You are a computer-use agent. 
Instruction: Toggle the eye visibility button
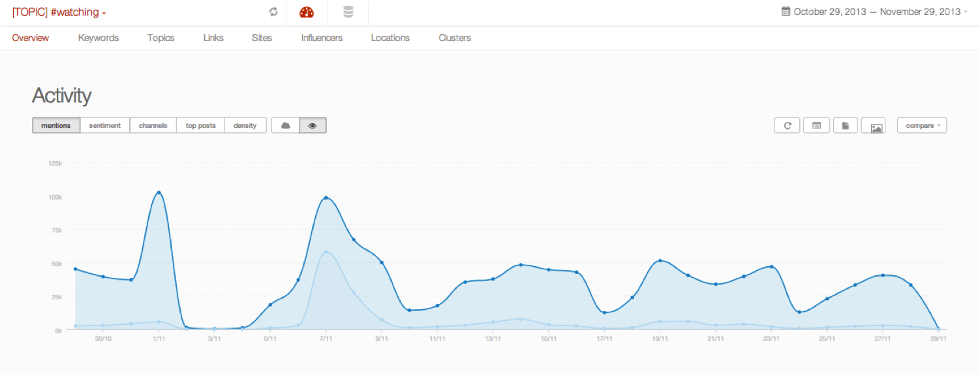pyautogui.click(x=313, y=125)
